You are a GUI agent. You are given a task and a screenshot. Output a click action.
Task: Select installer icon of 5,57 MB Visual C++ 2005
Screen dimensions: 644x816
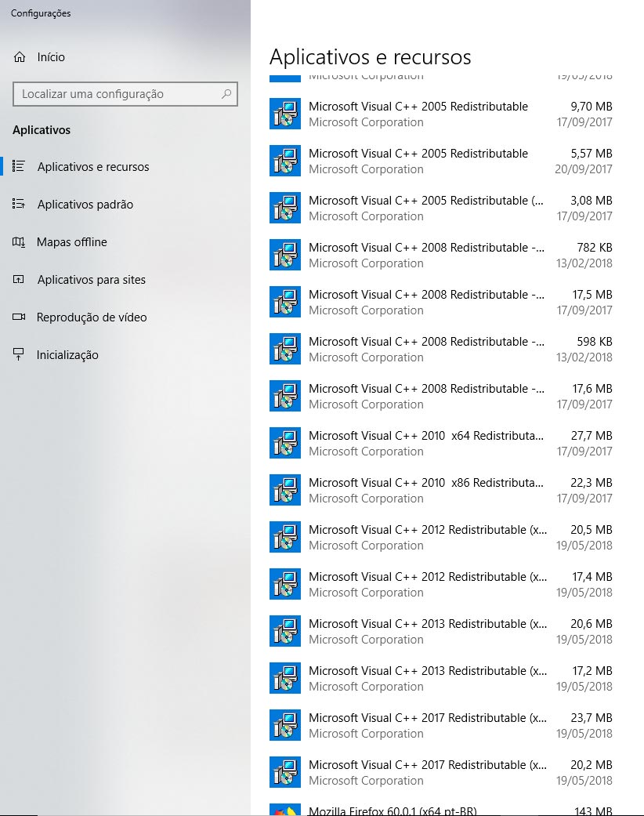[285, 161]
